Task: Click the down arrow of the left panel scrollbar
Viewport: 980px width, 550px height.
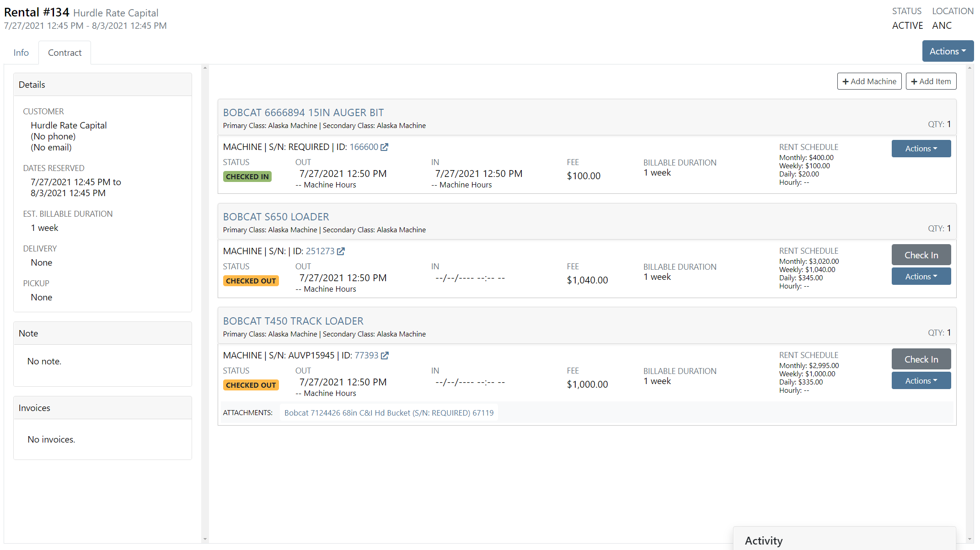Action: point(205,539)
